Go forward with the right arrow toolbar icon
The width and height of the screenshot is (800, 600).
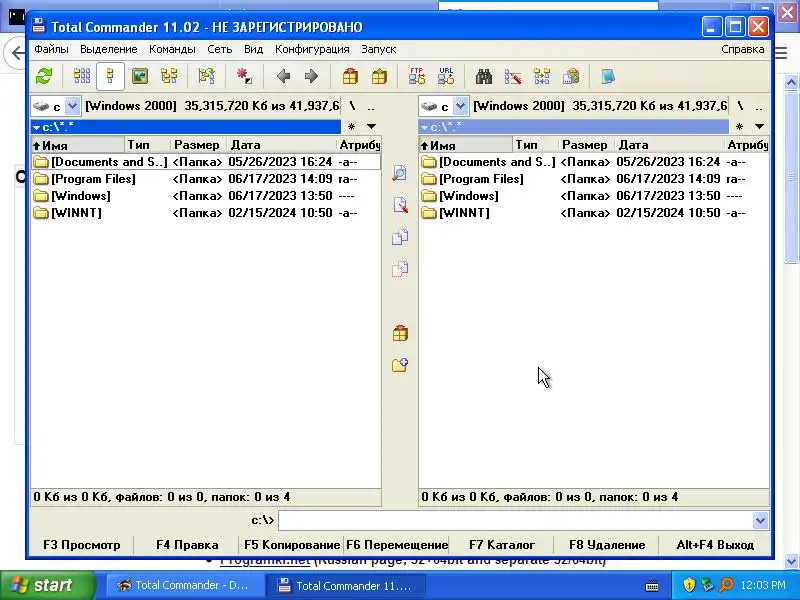[311, 77]
